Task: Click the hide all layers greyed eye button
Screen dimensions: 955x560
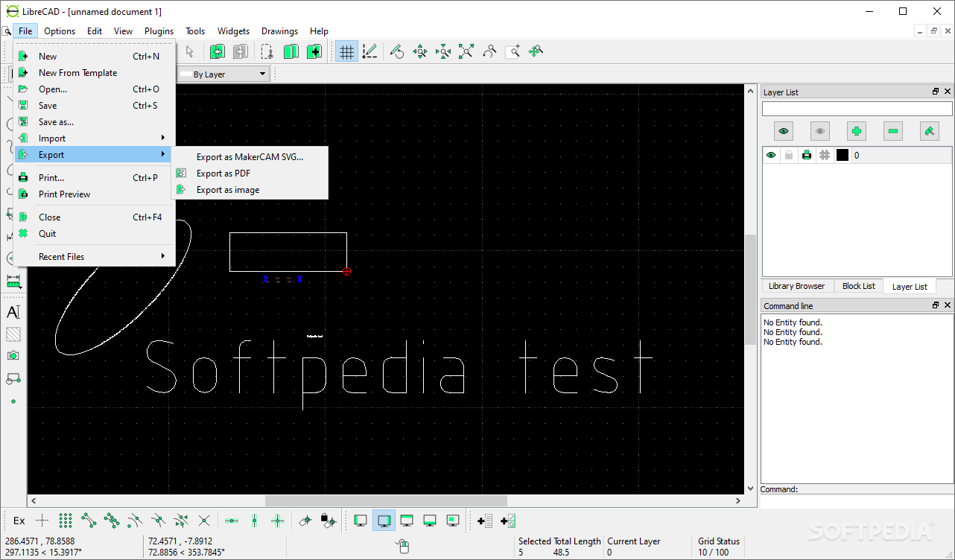Action: [820, 131]
